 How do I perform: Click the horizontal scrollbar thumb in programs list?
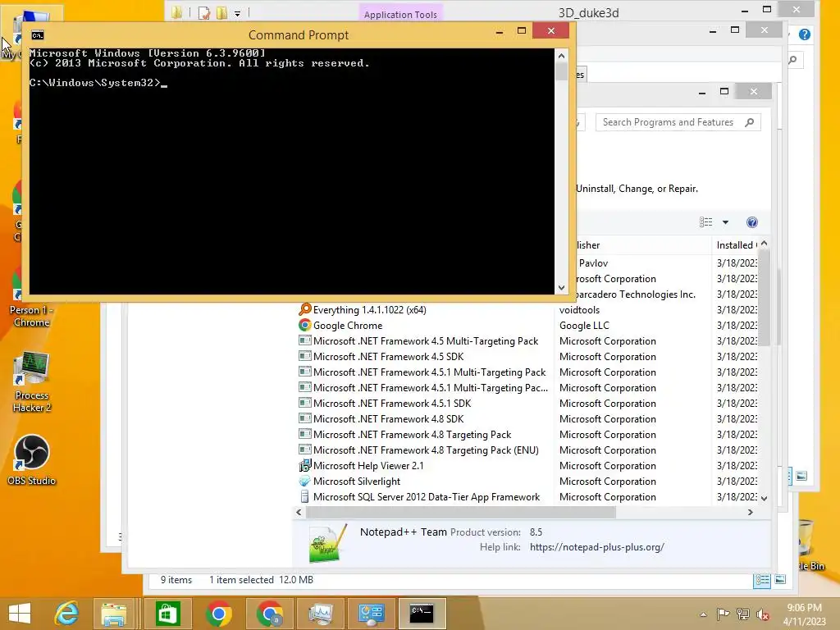461,512
